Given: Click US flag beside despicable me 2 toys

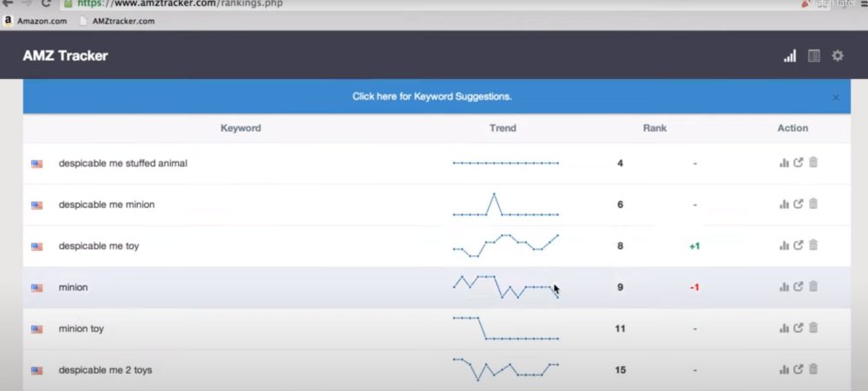Looking at the screenshot, I should (x=37, y=370).
